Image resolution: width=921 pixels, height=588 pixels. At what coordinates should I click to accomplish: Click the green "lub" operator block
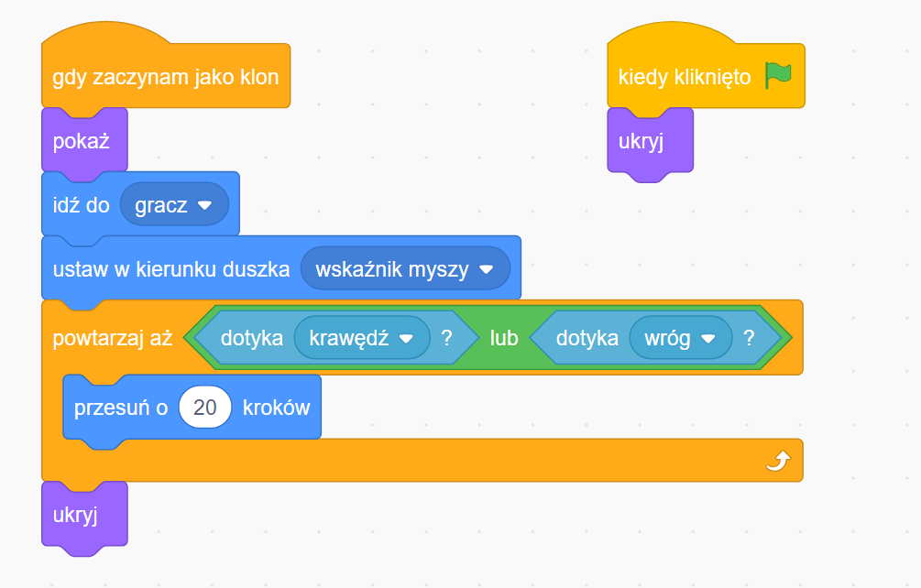[503, 338]
